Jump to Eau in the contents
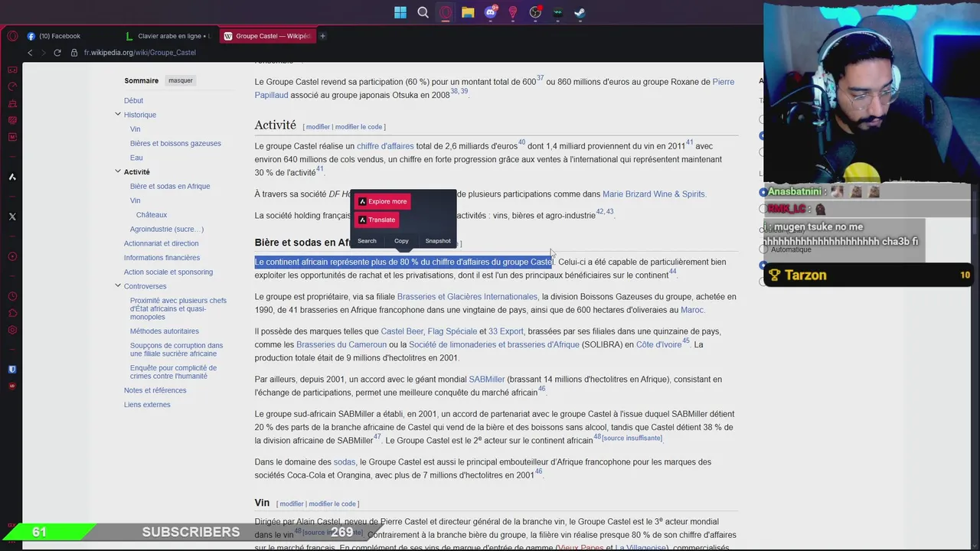980x551 pixels. point(136,158)
